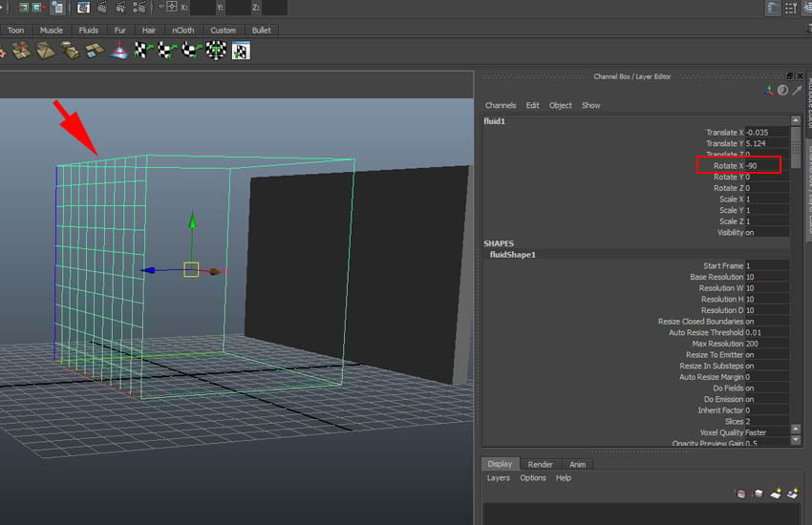Toggle the Visibility value of fluid1

766,233
